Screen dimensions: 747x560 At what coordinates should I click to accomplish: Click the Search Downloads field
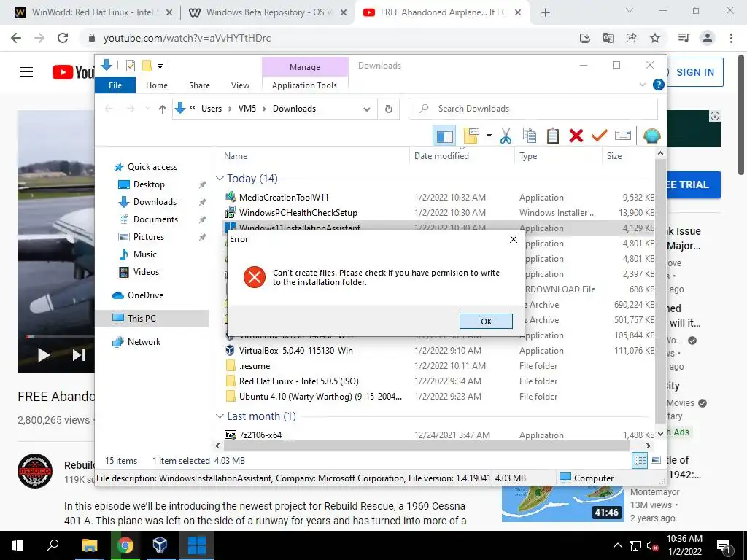533,109
